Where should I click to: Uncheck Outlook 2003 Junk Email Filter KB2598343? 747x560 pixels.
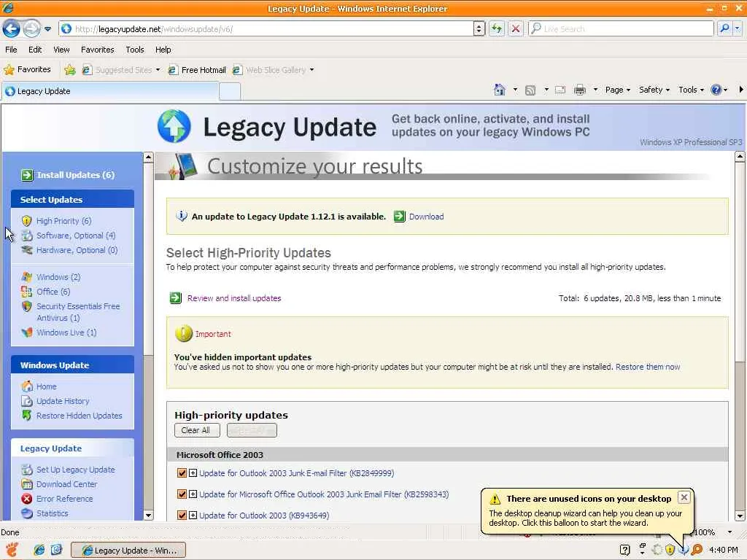[x=182, y=494]
